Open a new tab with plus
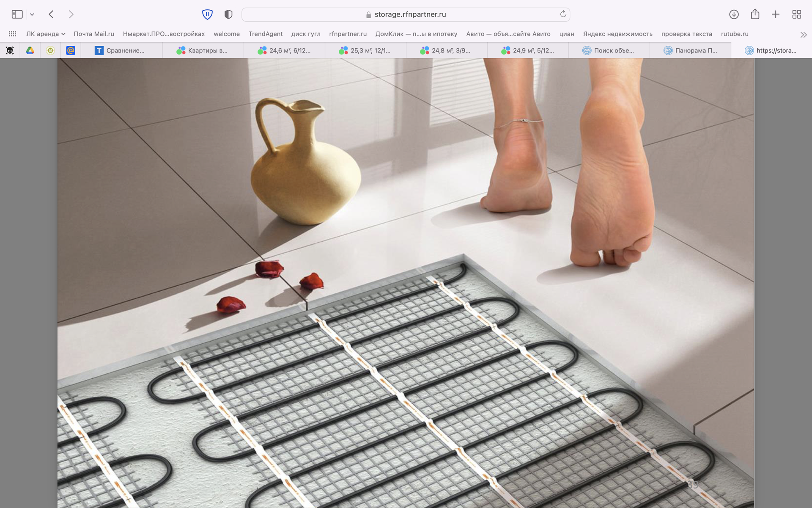 (776, 14)
